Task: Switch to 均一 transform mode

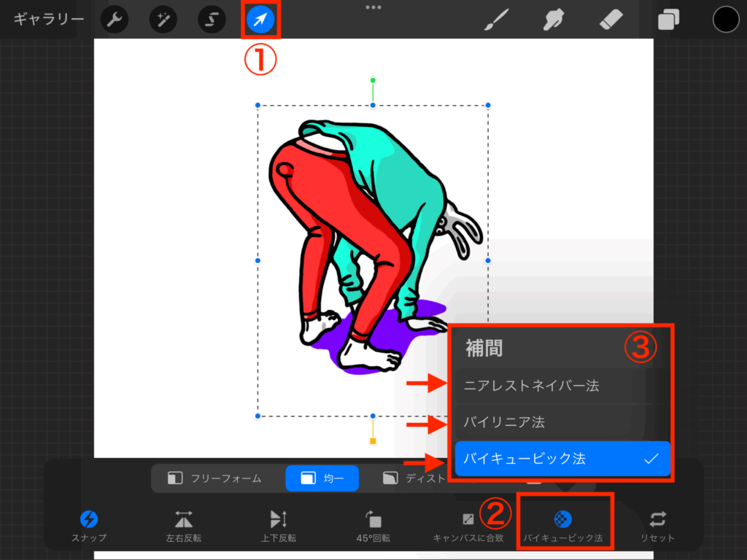Action: (x=322, y=478)
